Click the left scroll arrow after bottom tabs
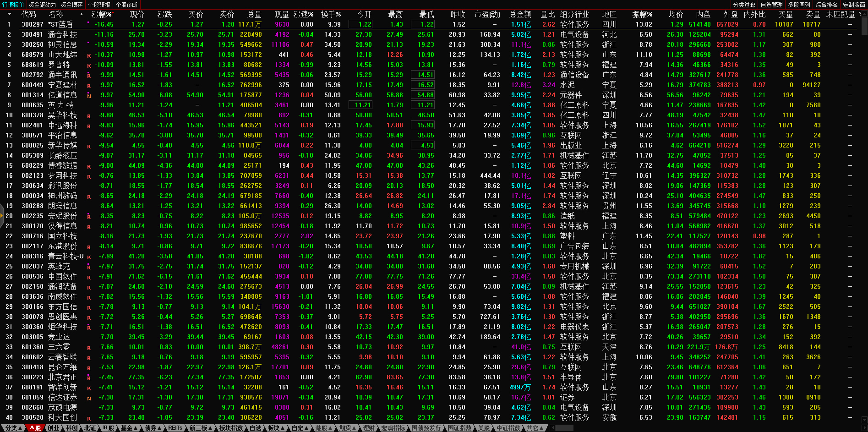 coord(553,428)
